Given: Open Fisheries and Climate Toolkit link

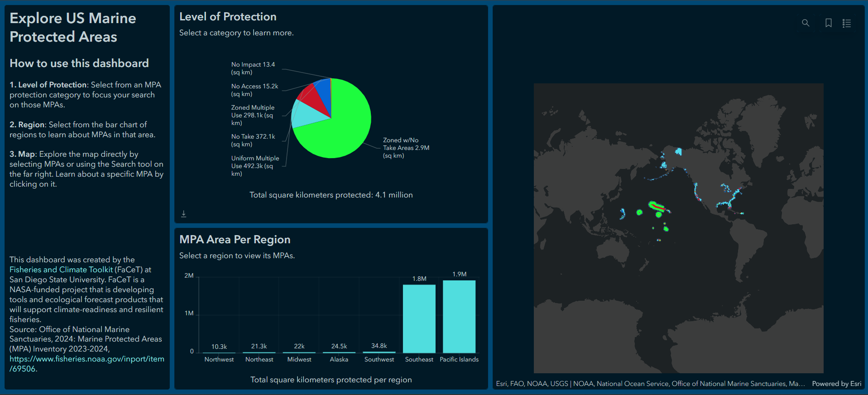Looking at the screenshot, I should [61, 270].
